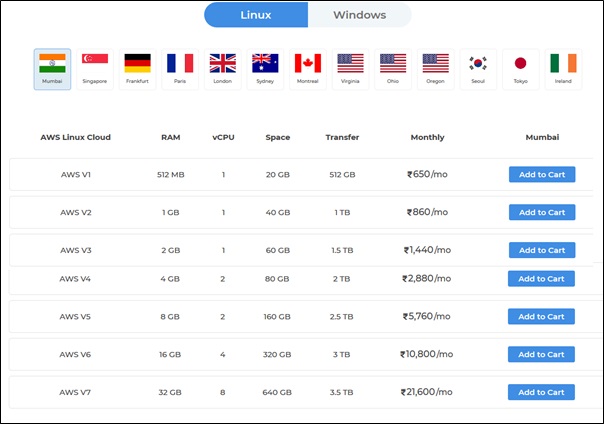The width and height of the screenshot is (604, 424).
Task: Click the 2.5 TB transfer value
Action: coord(341,317)
